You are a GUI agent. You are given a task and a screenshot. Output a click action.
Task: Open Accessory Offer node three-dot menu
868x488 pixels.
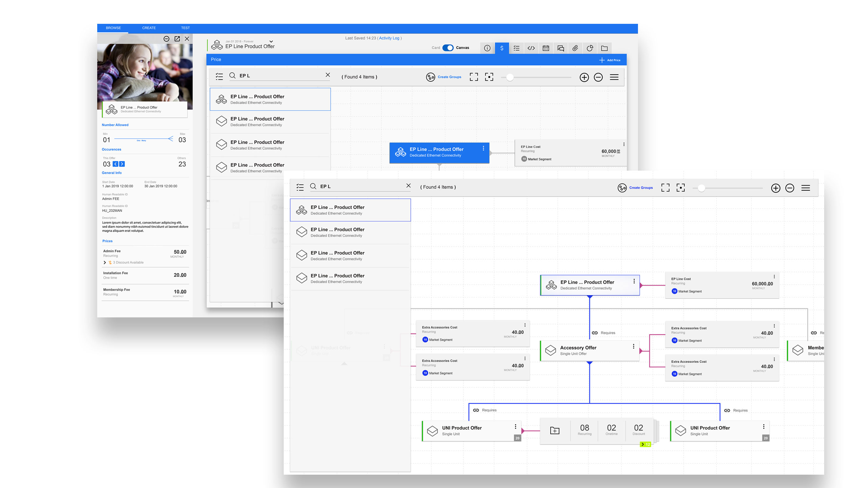634,346
